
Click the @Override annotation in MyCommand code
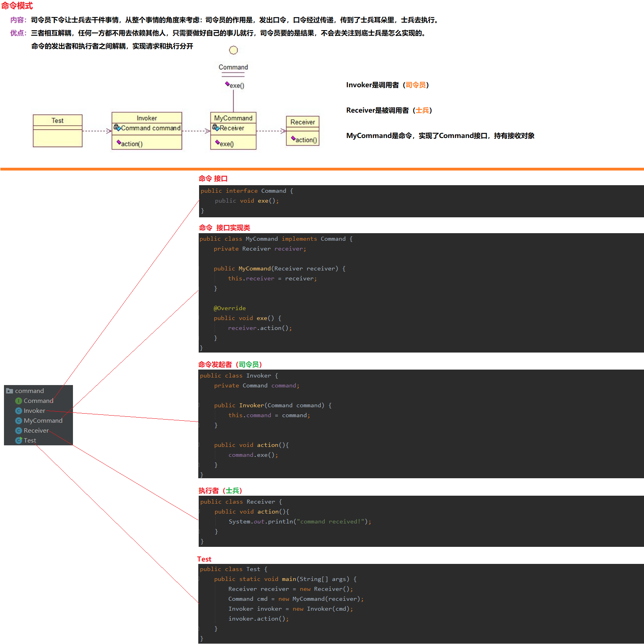[230, 308]
